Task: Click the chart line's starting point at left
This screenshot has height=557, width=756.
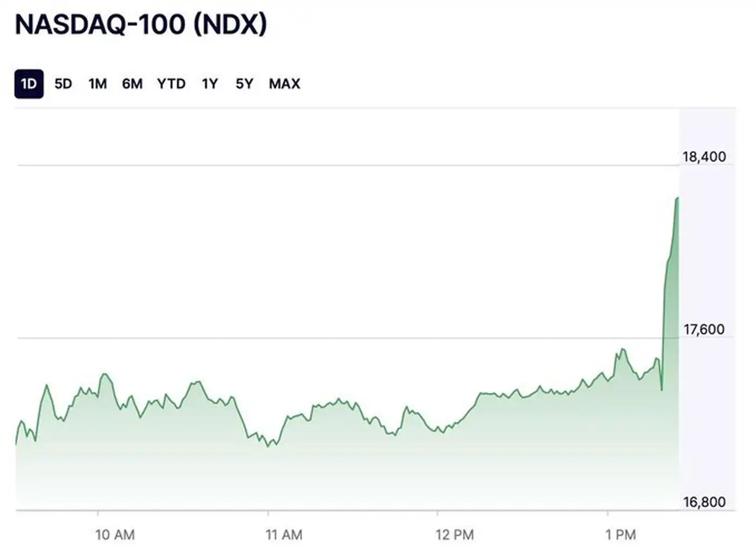Action: pyautogui.click(x=16, y=444)
